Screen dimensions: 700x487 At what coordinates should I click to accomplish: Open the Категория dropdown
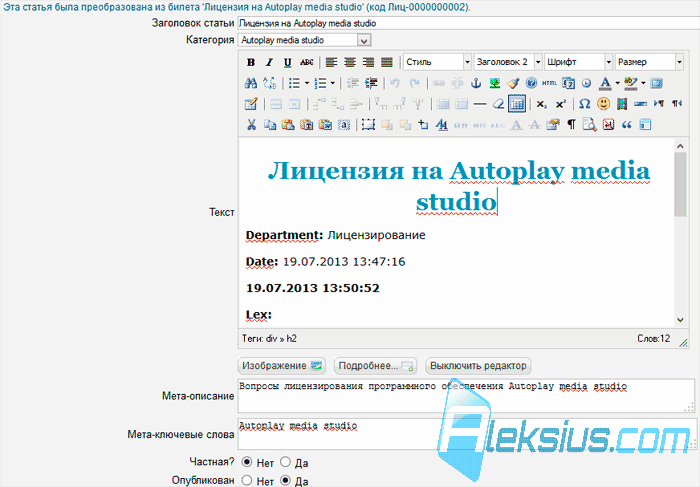point(304,40)
